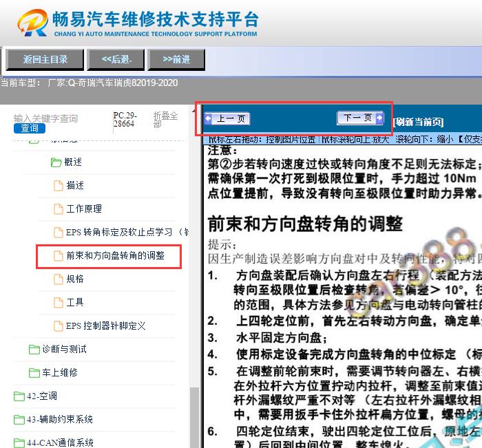Click document icon beside EPS 转角标定
Screen dimensions: 482x448
pyautogui.click(x=59, y=233)
